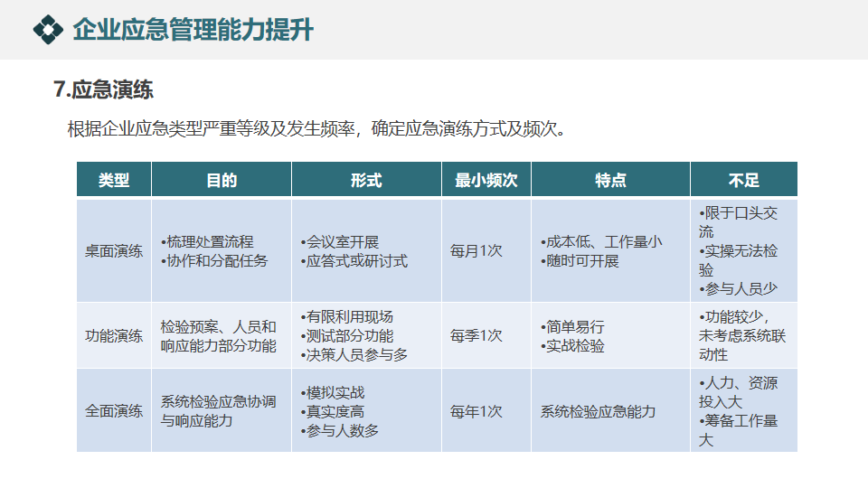Click the cell 系统检验应急协调与响应能力
The width and height of the screenshot is (868, 488).
tap(222, 410)
